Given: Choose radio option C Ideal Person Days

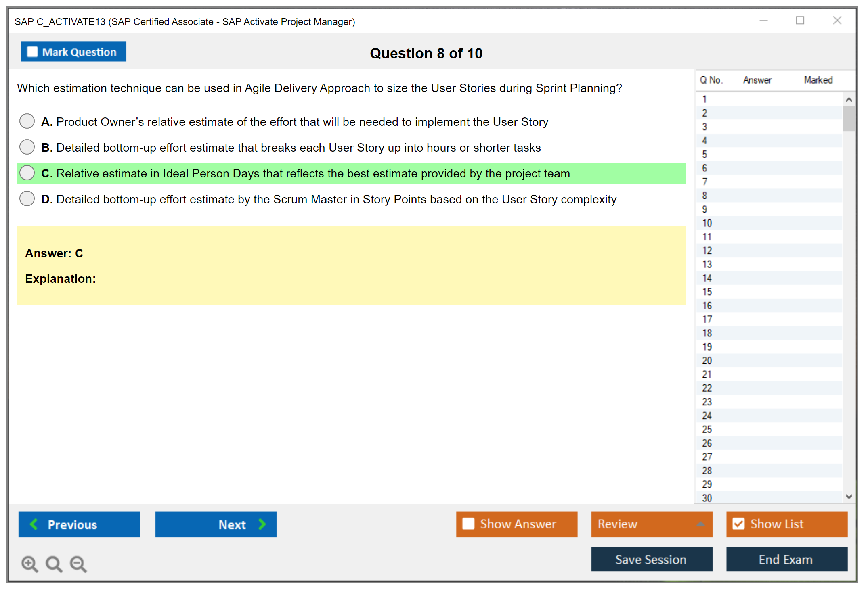Looking at the screenshot, I should point(27,173).
